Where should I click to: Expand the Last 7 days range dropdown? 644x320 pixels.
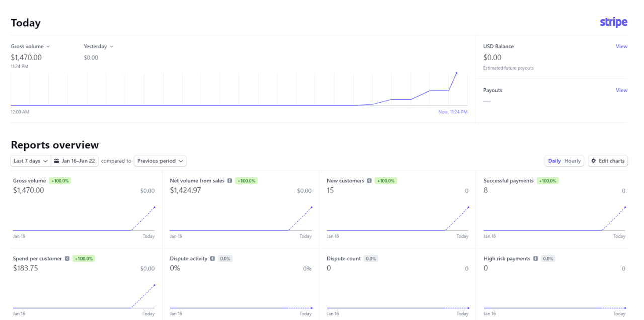[31, 161]
